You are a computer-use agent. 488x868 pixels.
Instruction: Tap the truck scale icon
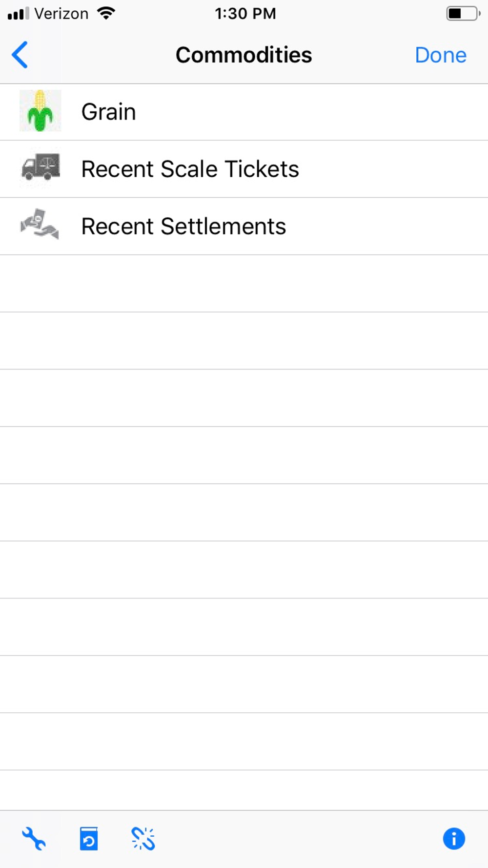[41, 168]
